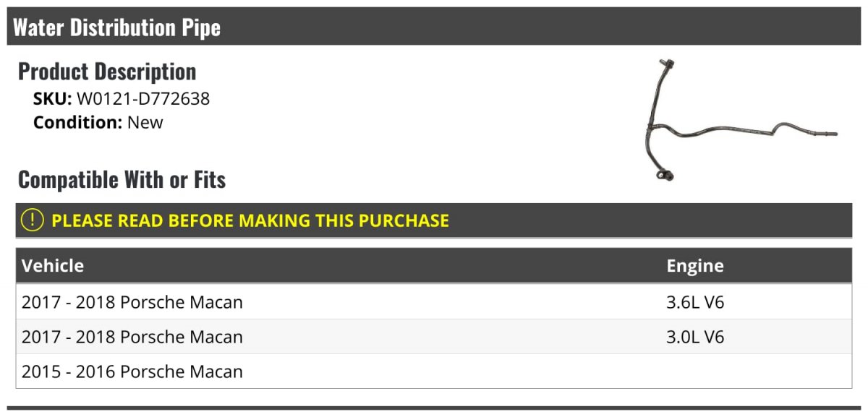Click the SKU number W0121-D772638
The width and height of the screenshot is (868, 417).
click(x=142, y=99)
